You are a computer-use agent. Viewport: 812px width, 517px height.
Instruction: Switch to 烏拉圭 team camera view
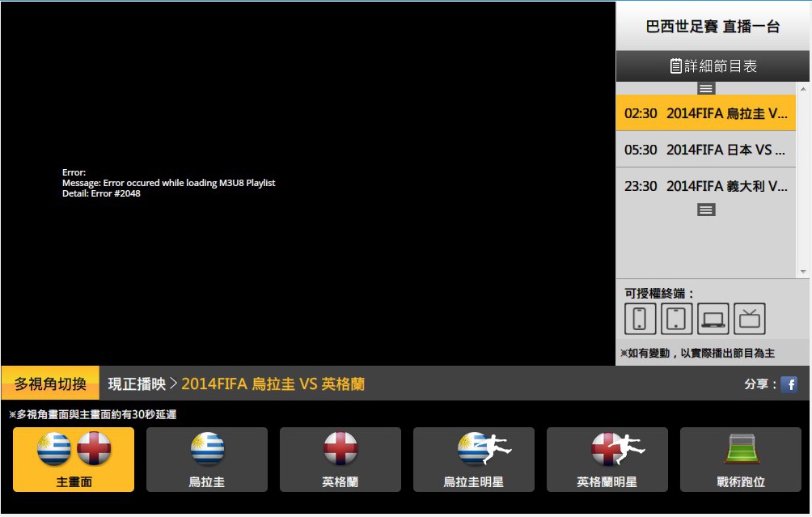(206, 460)
